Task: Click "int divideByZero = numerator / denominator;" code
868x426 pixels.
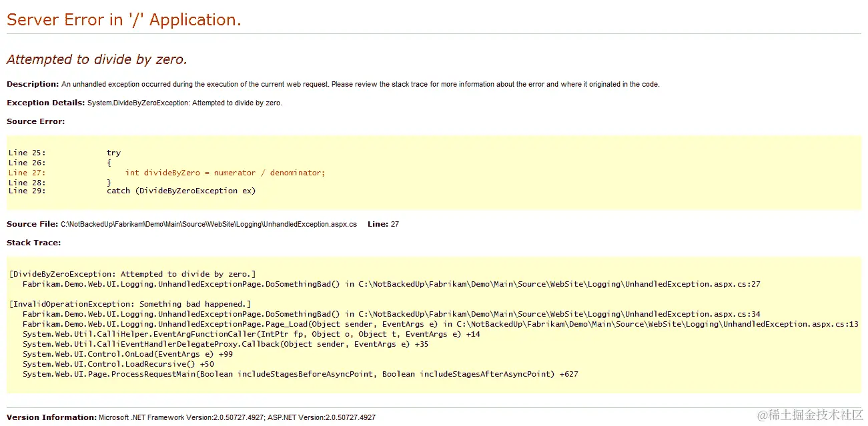Action: 225,173
